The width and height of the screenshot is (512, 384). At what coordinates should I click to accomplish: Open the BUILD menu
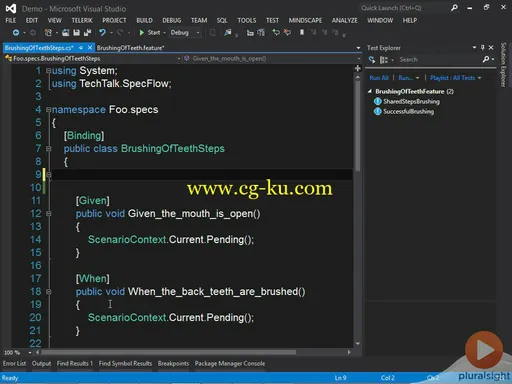click(x=144, y=20)
